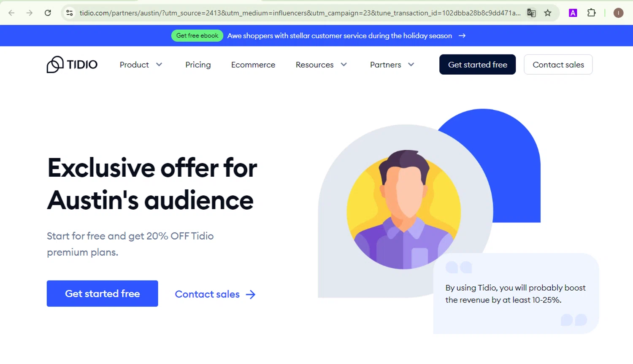The image size is (633, 364).
Task: Click Contact sales button in navigation bar
Action: [558, 65]
